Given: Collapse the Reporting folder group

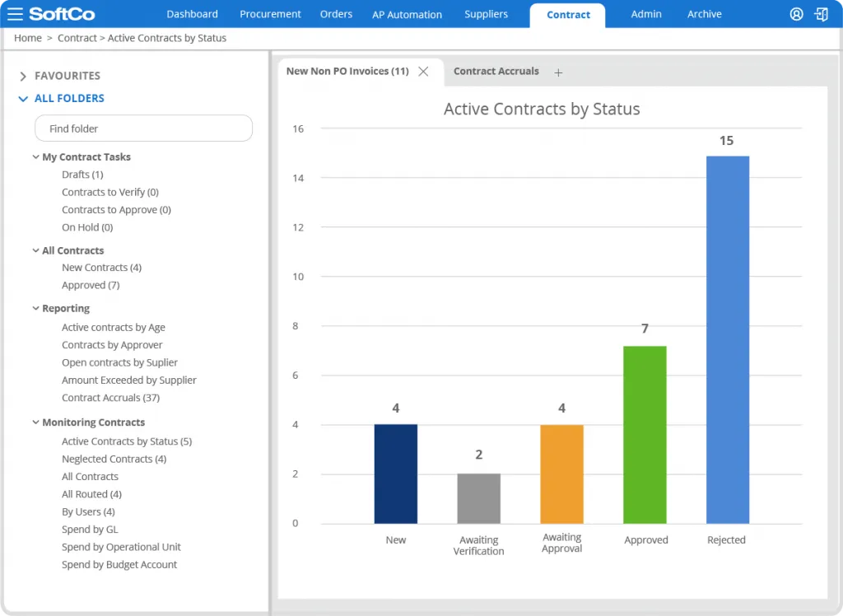Looking at the screenshot, I should (x=35, y=308).
